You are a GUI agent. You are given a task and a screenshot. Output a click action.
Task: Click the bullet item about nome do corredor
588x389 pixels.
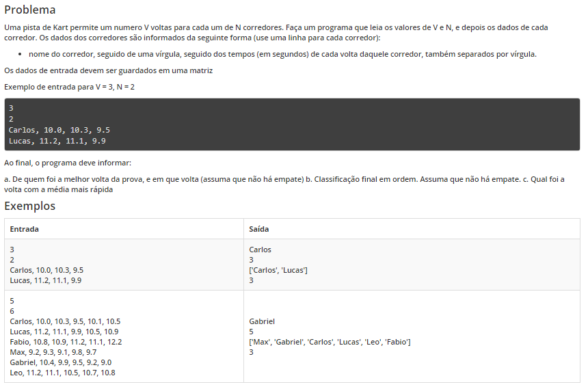[282, 54]
